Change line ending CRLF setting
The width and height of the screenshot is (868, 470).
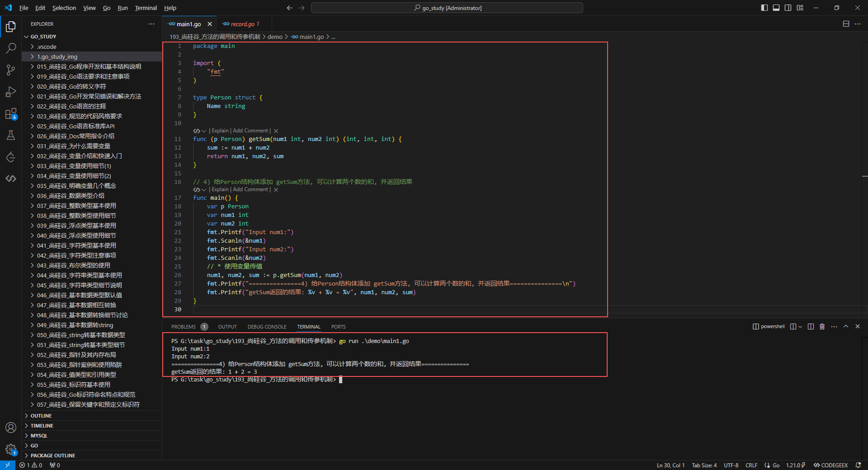click(x=751, y=465)
